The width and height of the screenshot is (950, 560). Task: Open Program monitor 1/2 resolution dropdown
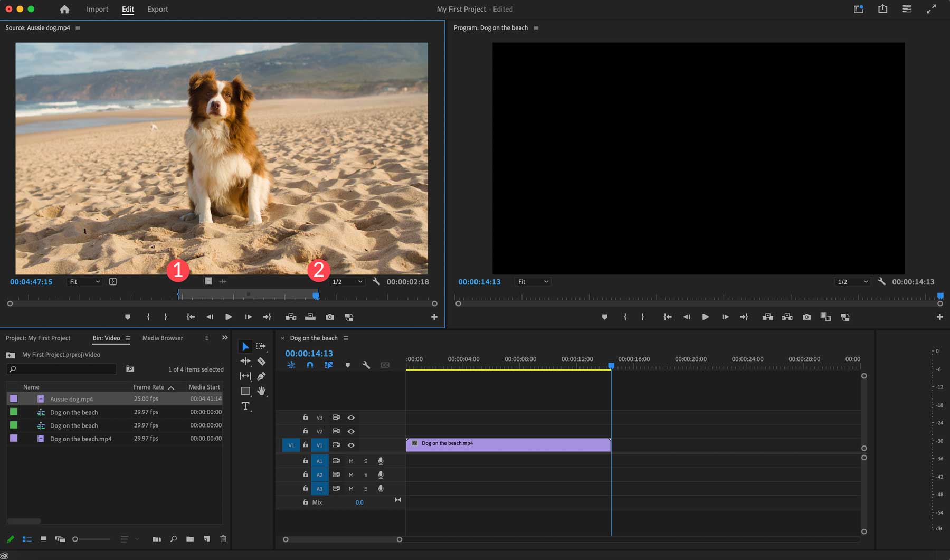click(852, 282)
